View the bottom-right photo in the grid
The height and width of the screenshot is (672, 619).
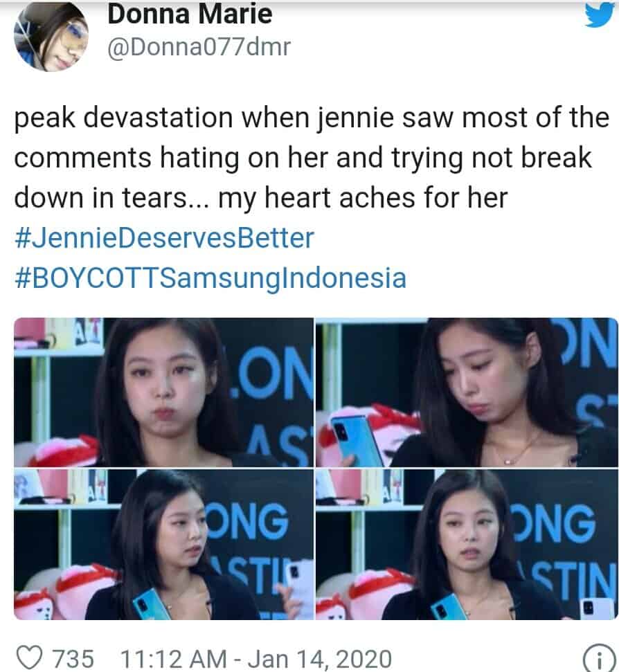tap(467, 544)
